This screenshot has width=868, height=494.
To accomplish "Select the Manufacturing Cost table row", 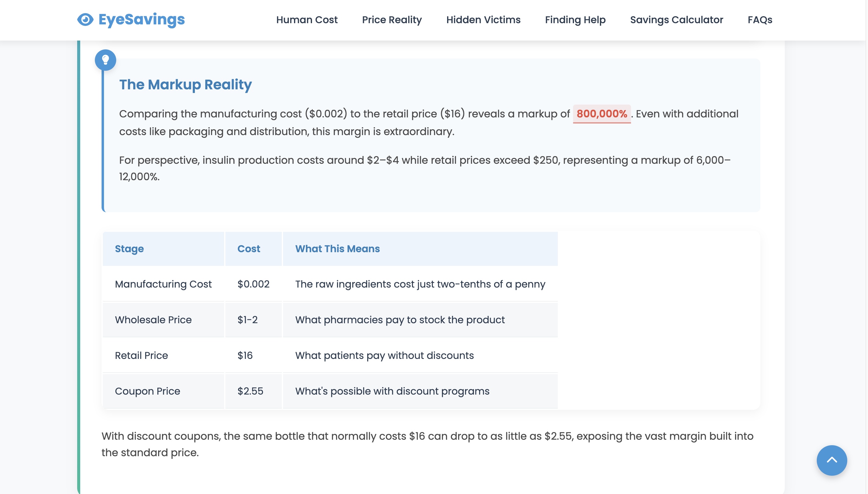I will [163, 284].
